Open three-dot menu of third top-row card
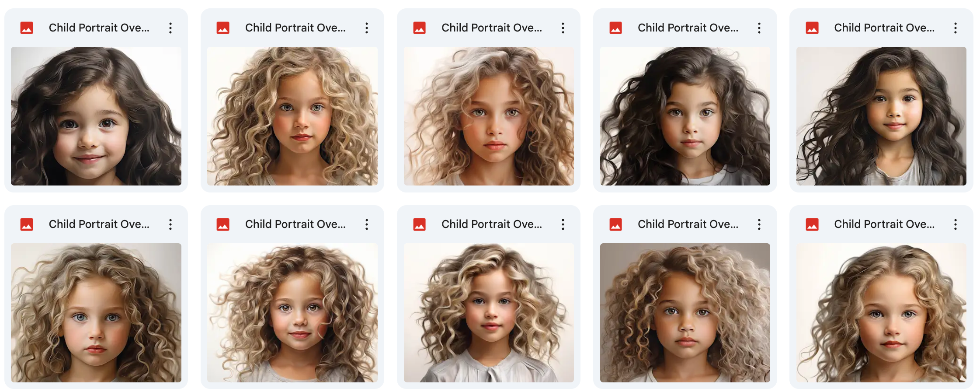 click(563, 28)
